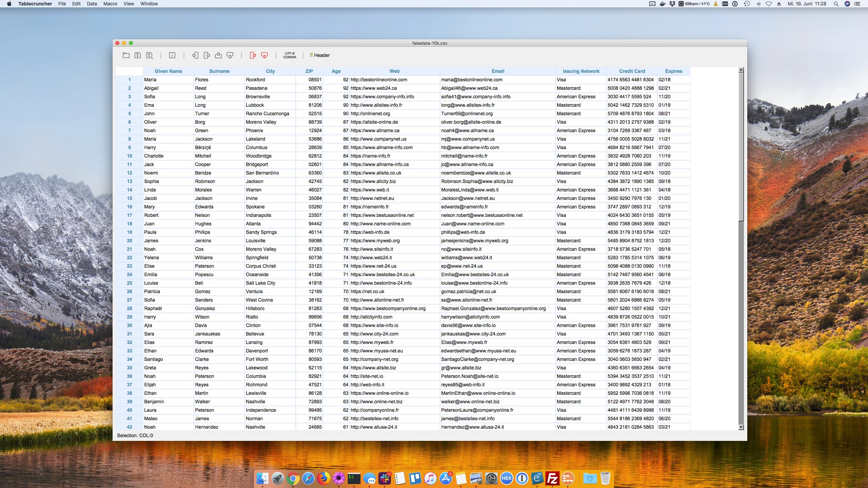Image resolution: width=868 pixels, height=488 pixels.
Task: Click the vertical scrollbar thumb
Action: [x=741, y=146]
